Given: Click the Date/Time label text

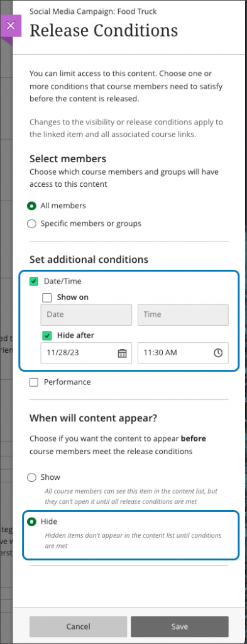Looking at the screenshot, I should point(63,282).
